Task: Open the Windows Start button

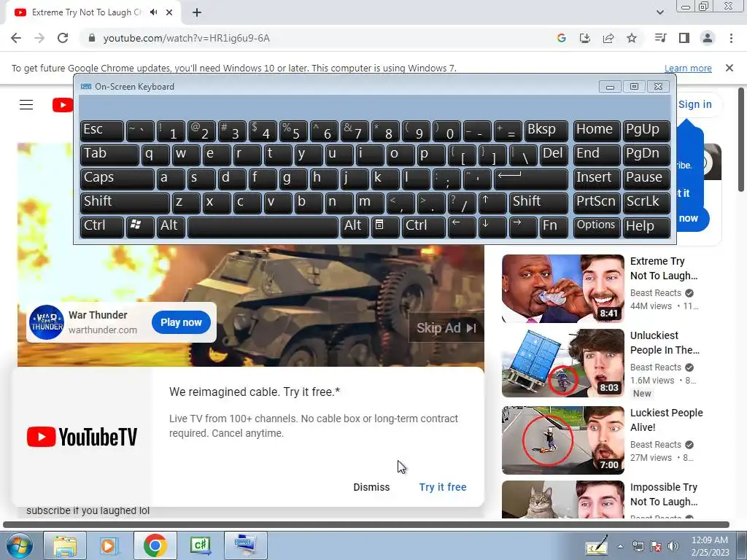Action: click(19, 545)
